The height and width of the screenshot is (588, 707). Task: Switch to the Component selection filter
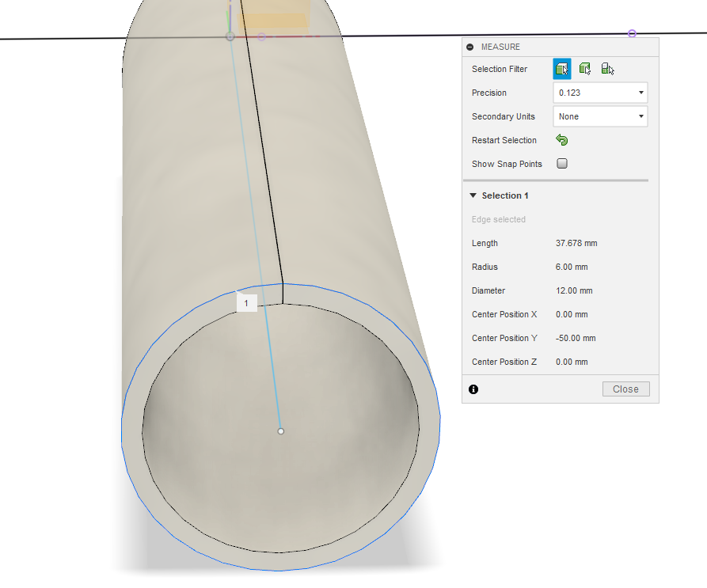(606, 69)
